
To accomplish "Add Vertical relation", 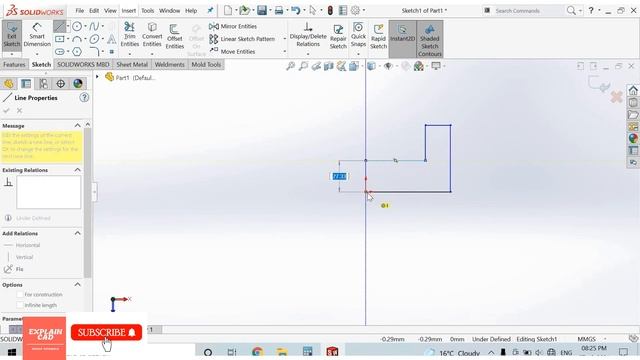I will 19,257.
